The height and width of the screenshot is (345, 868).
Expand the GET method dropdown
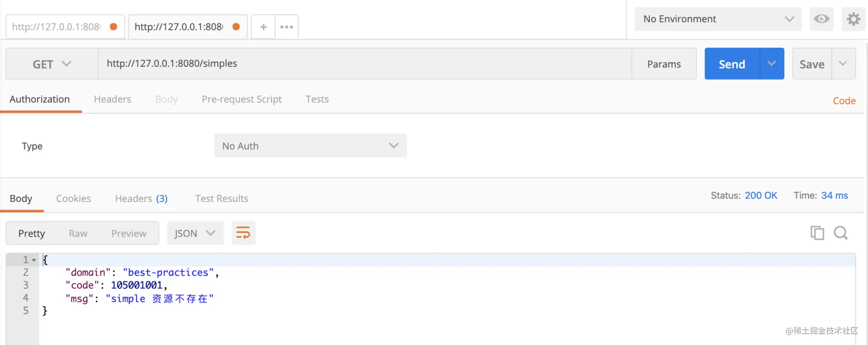[x=52, y=64]
